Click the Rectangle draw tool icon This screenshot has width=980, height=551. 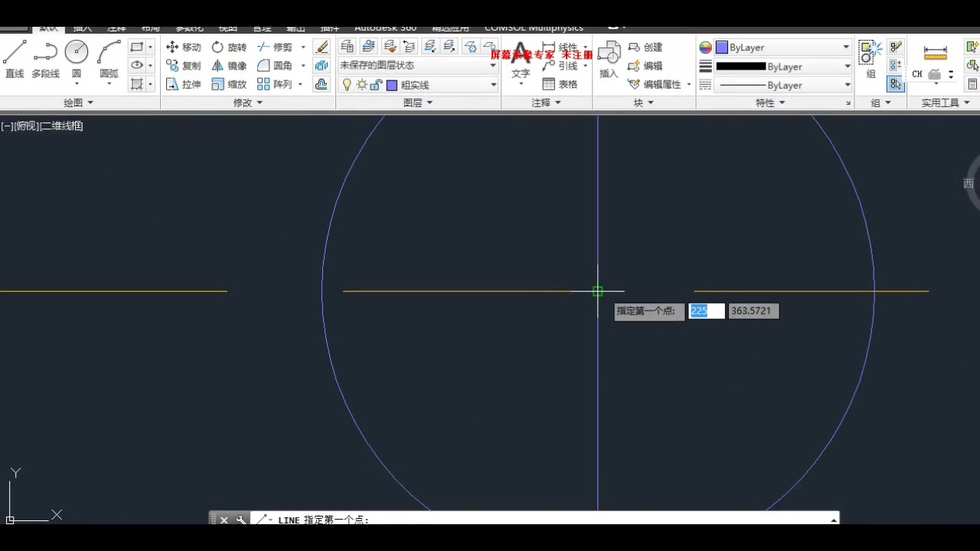click(x=136, y=47)
